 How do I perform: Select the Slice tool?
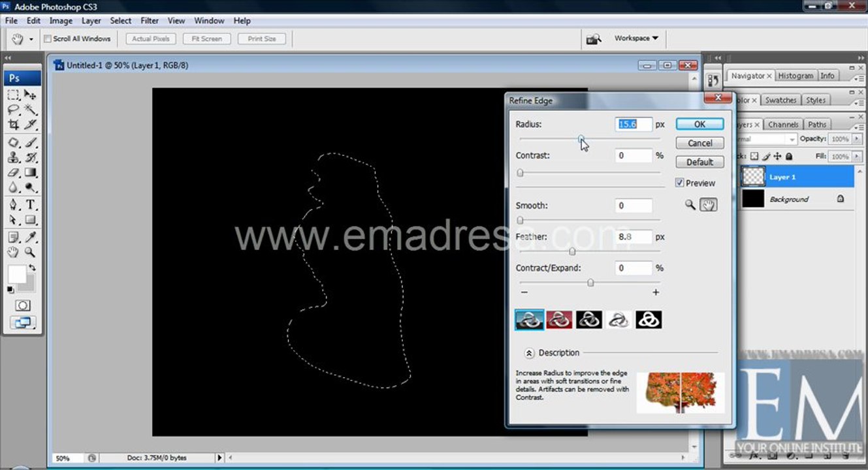coord(30,125)
